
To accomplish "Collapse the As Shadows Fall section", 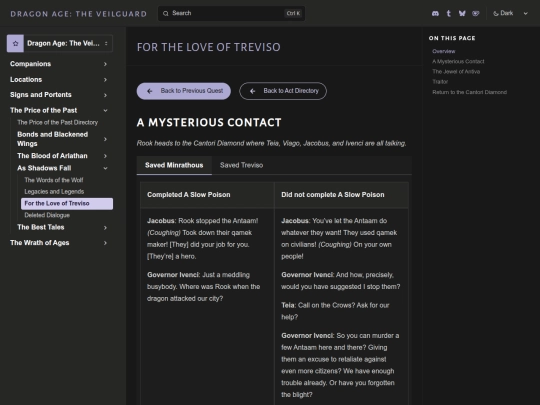I will (62, 168).
